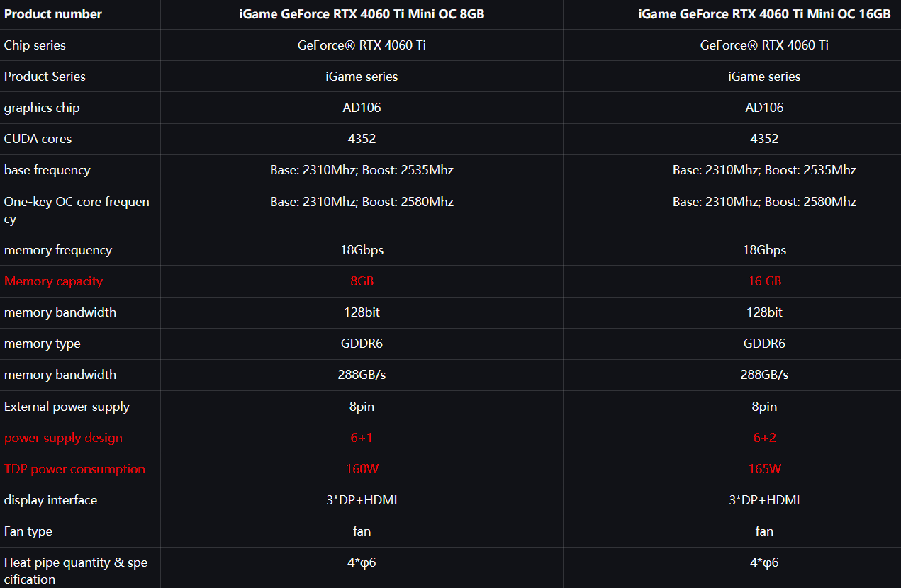Click the red "Memory capacity" label
This screenshot has height=588, width=901.
[53, 281]
